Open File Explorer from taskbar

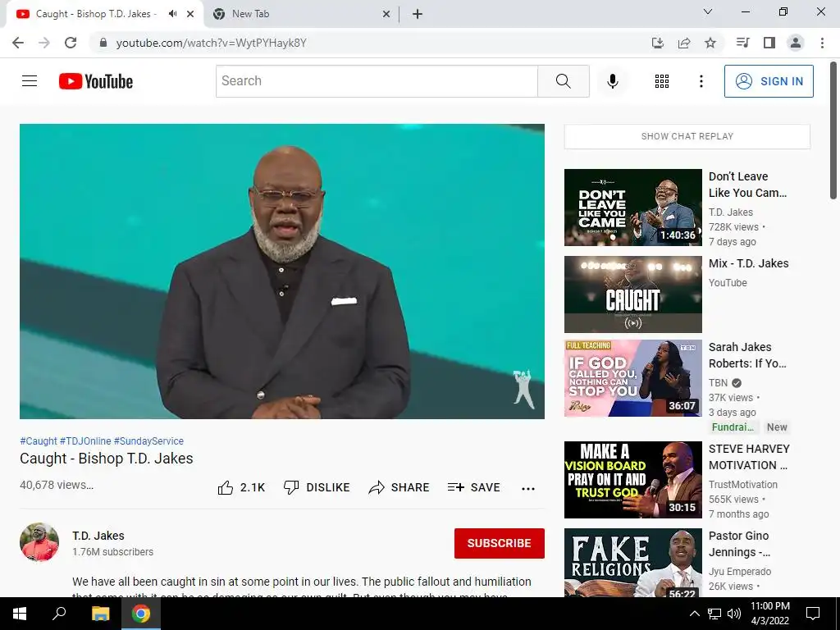[100, 614]
